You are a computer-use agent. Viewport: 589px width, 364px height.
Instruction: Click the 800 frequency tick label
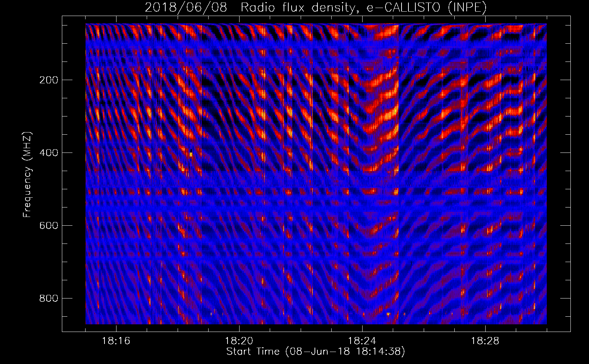(x=49, y=298)
